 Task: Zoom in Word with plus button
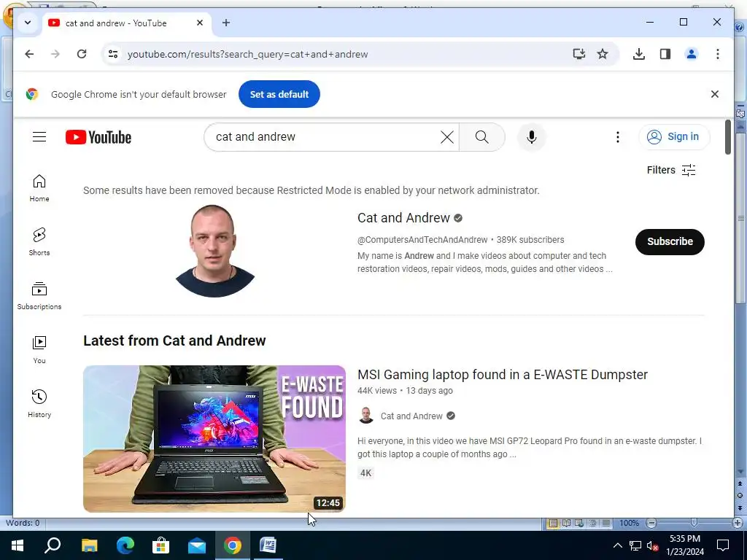click(x=738, y=523)
